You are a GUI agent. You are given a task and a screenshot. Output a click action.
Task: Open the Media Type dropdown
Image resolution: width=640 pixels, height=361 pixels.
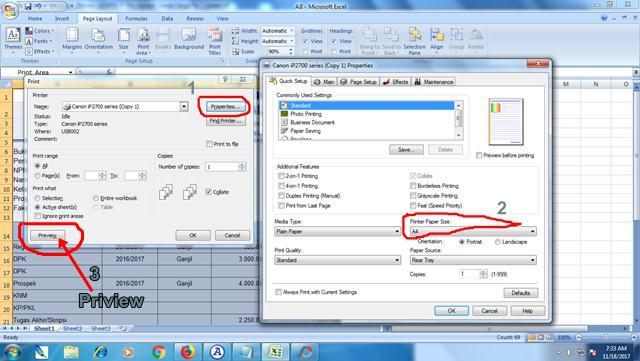pyautogui.click(x=338, y=232)
